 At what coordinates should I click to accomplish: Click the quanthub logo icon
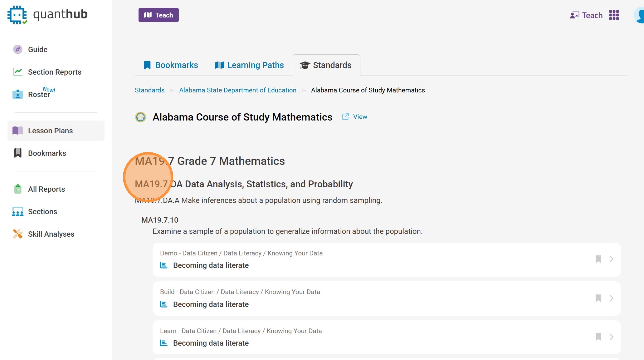pos(17,15)
